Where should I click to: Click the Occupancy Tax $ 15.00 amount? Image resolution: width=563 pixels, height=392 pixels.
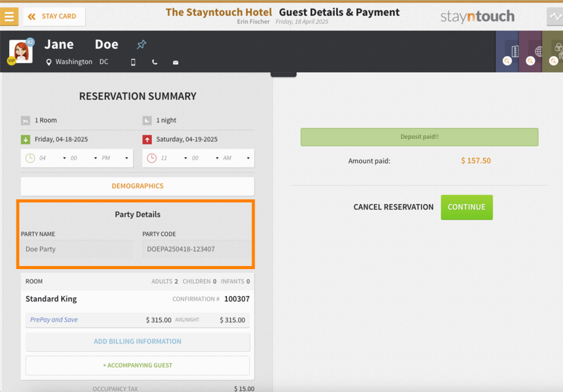point(244,389)
